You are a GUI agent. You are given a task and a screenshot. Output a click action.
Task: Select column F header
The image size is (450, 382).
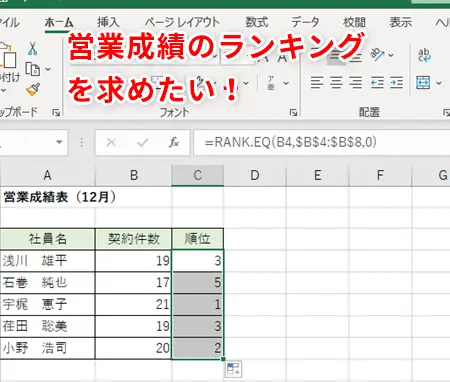click(380, 175)
